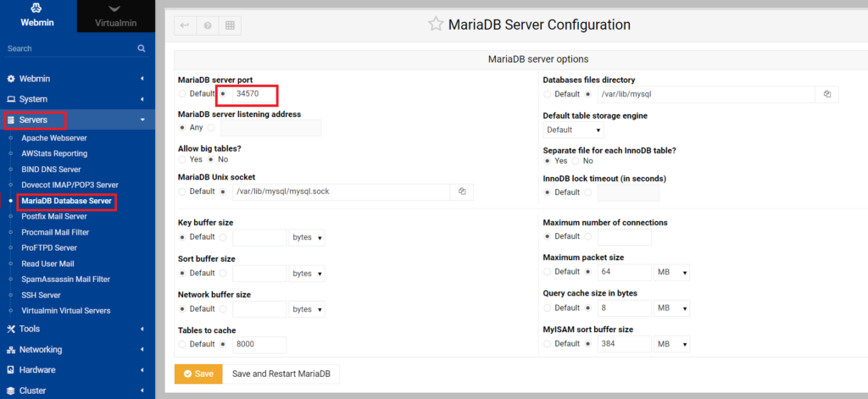Viewport: 868px width, 399px height.
Task: Select Any for server listening address
Action: 183,127
